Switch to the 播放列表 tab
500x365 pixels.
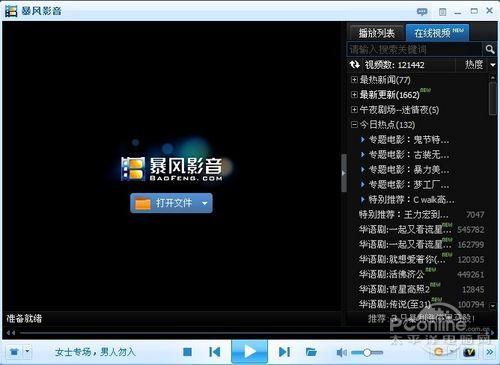376,33
